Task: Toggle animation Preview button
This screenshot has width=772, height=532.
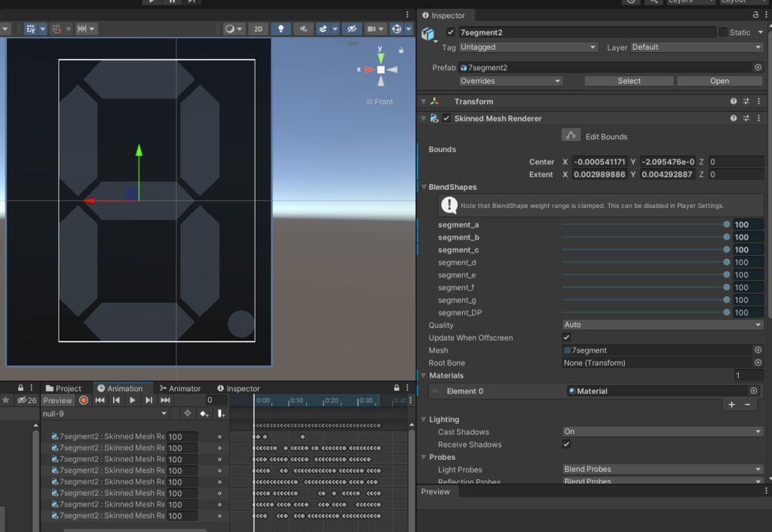Action: 57,400
